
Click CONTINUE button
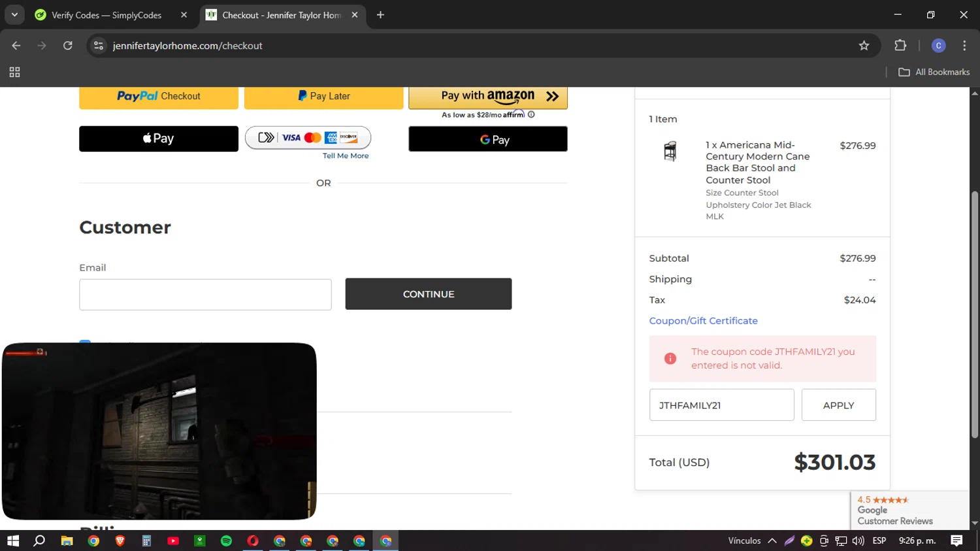(429, 294)
